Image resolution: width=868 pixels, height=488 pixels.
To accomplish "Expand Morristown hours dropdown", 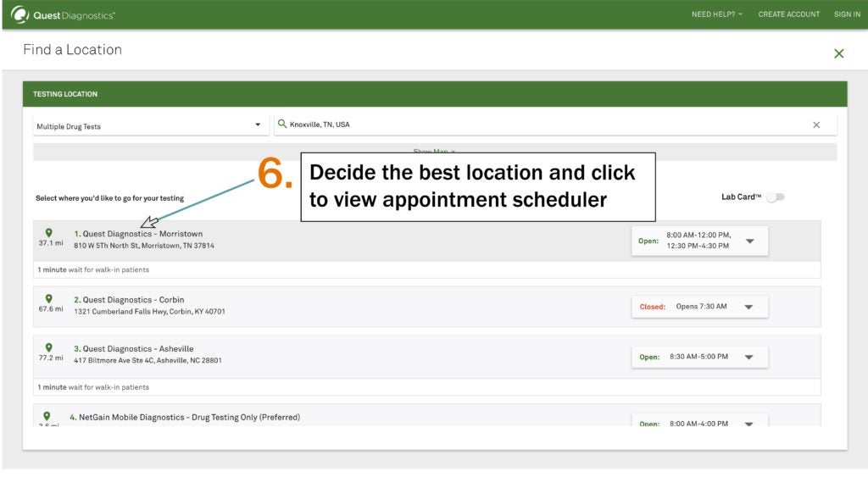I will click(x=749, y=241).
